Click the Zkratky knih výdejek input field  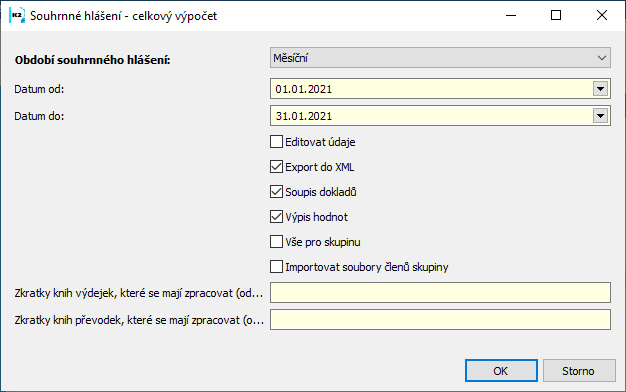click(x=440, y=293)
